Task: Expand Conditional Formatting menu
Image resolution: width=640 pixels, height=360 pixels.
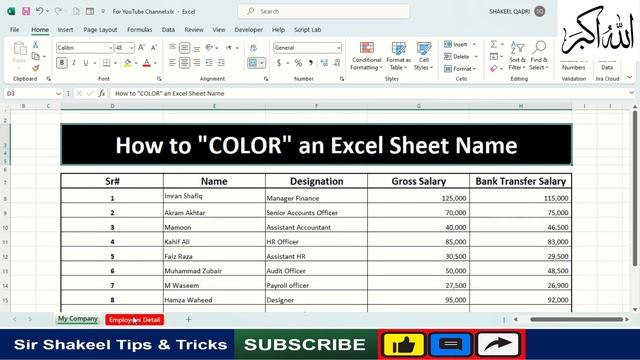Action: [366, 56]
